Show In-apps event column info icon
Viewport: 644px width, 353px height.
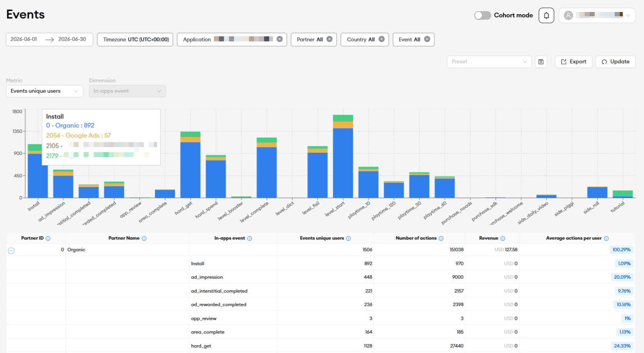249,239
